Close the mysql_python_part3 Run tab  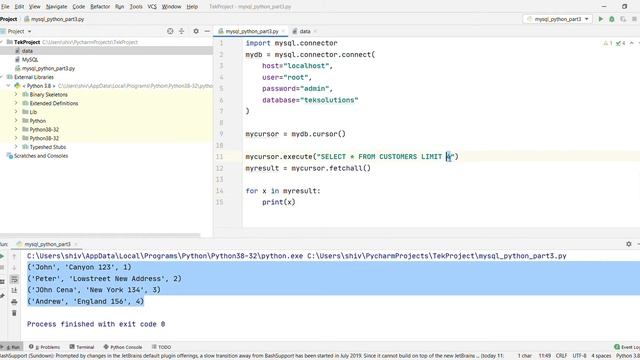tap(76, 244)
